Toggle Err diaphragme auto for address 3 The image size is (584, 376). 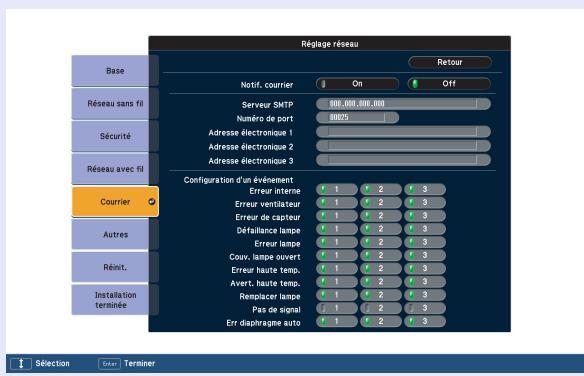425,321
